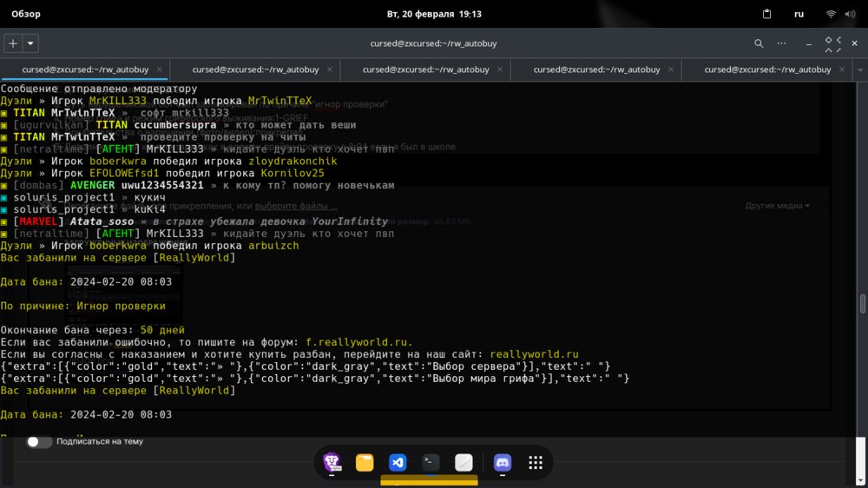868x488 pixels.
Task: Select the active rw_autobuy terminal tab
Action: point(85,69)
